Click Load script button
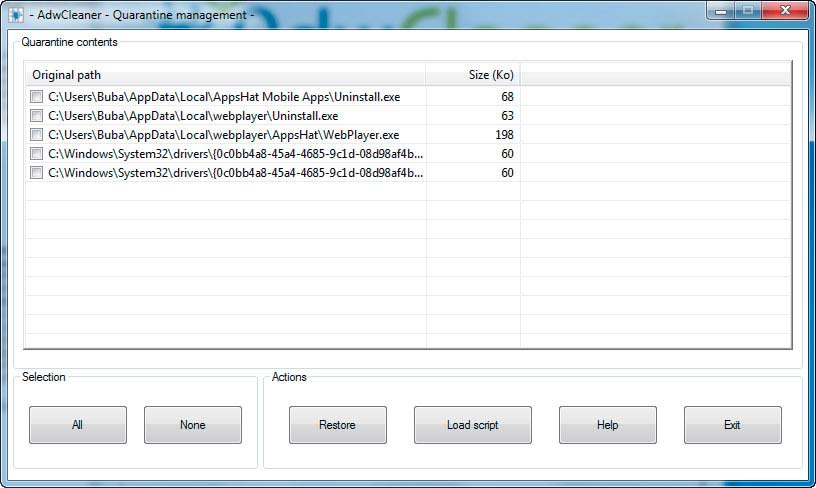The width and height of the screenshot is (816, 488). click(473, 425)
